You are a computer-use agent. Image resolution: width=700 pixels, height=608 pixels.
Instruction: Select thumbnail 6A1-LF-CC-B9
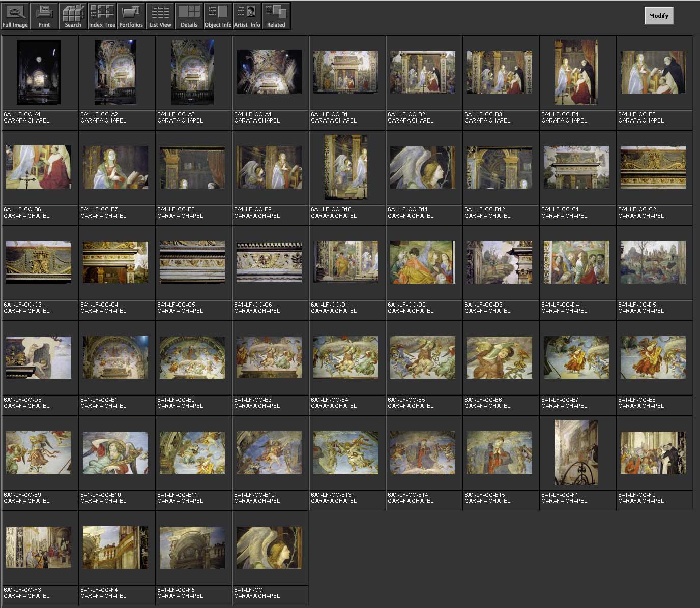pyautogui.click(x=269, y=167)
